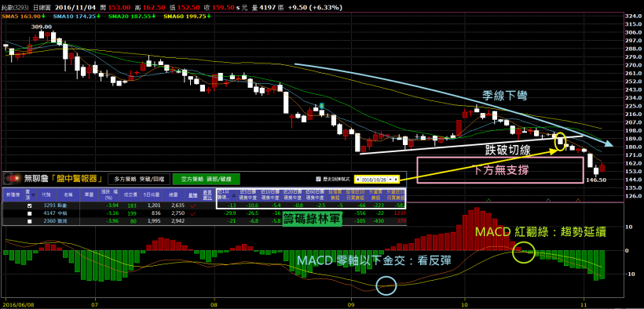Screen dimensions: 644x309
Task: Toggle the history backtest mode checkbox
Action: tap(318, 179)
